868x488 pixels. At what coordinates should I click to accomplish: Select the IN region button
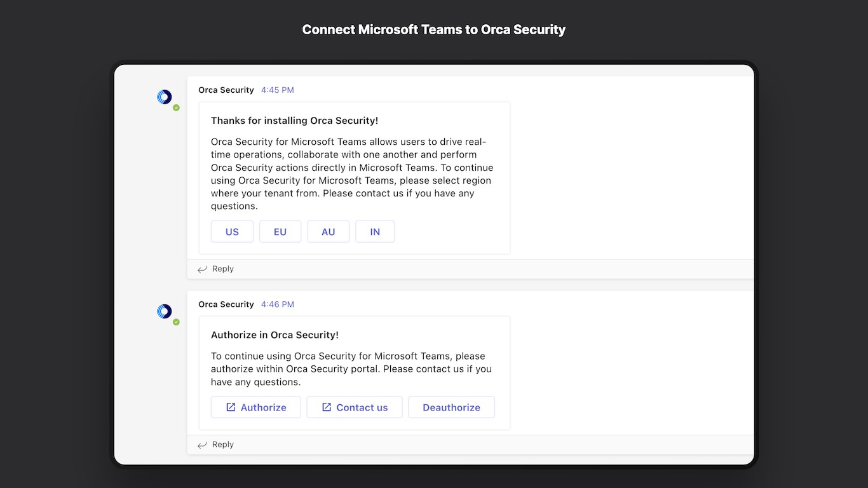[375, 232]
